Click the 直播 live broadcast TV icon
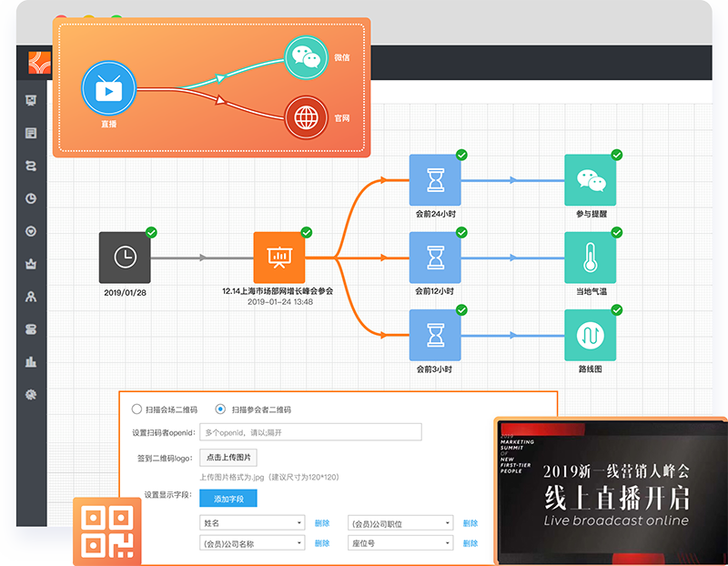 pos(108,89)
